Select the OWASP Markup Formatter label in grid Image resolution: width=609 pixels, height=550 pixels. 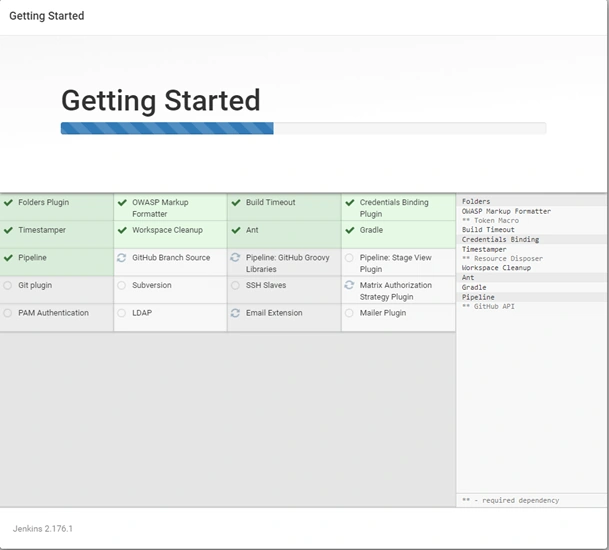click(x=160, y=208)
